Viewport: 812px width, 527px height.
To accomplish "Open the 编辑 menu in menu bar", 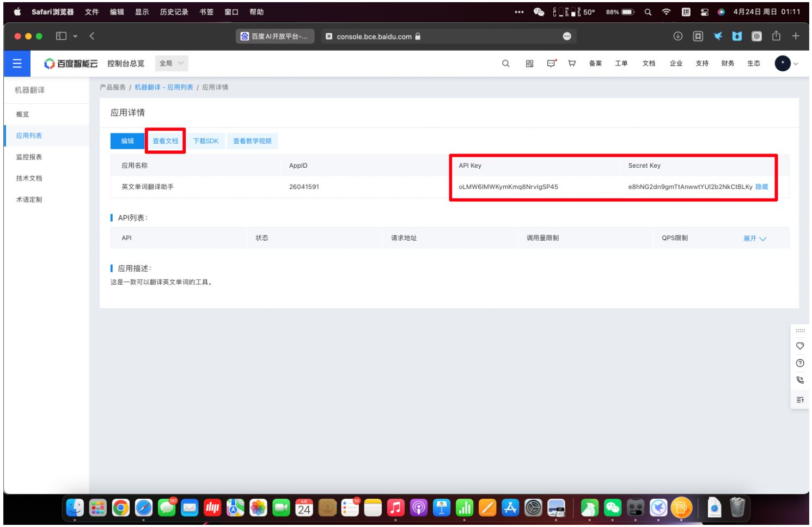I will [x=117, y=12].
